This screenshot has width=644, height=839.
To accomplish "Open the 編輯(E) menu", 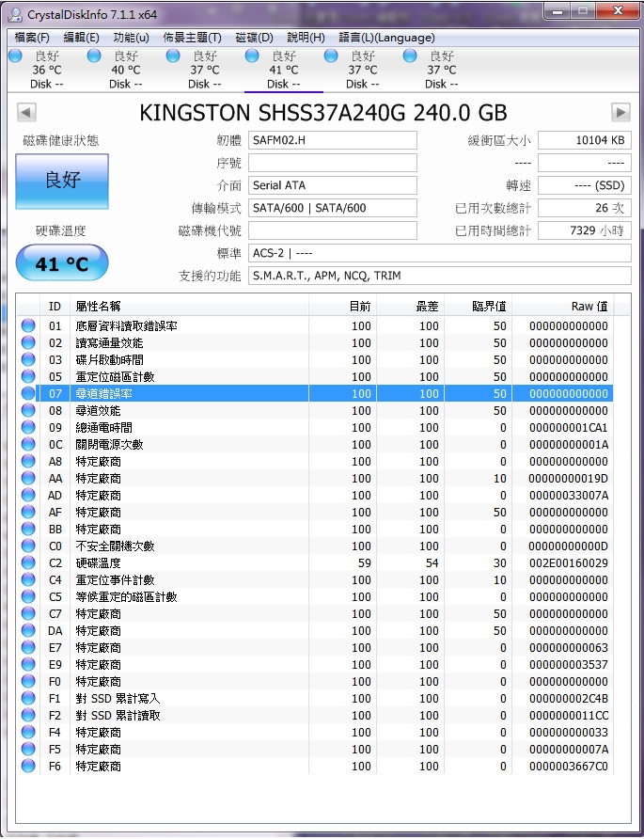I will tap(81, 38).
